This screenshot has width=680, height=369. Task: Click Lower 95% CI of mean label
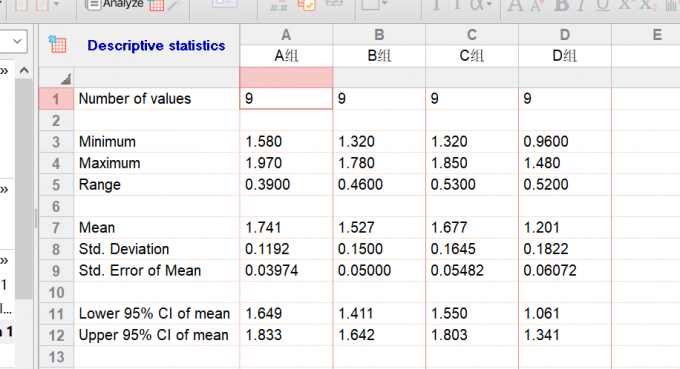click(154, 313)
